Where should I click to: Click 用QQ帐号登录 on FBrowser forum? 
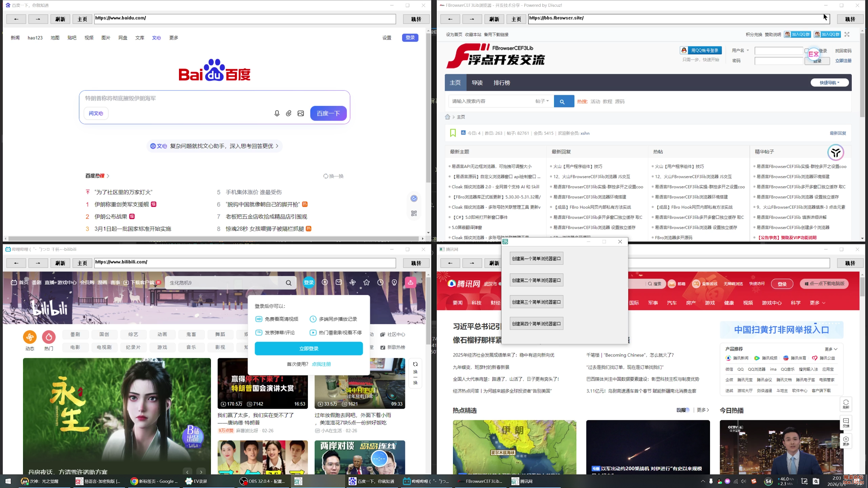pos(701,50)
